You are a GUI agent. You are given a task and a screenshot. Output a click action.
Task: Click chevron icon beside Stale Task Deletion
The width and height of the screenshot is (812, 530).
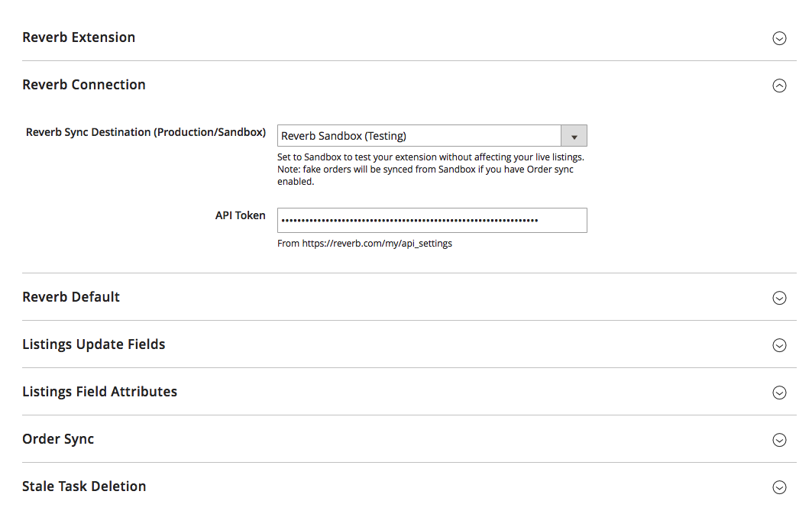pos(779,487)
